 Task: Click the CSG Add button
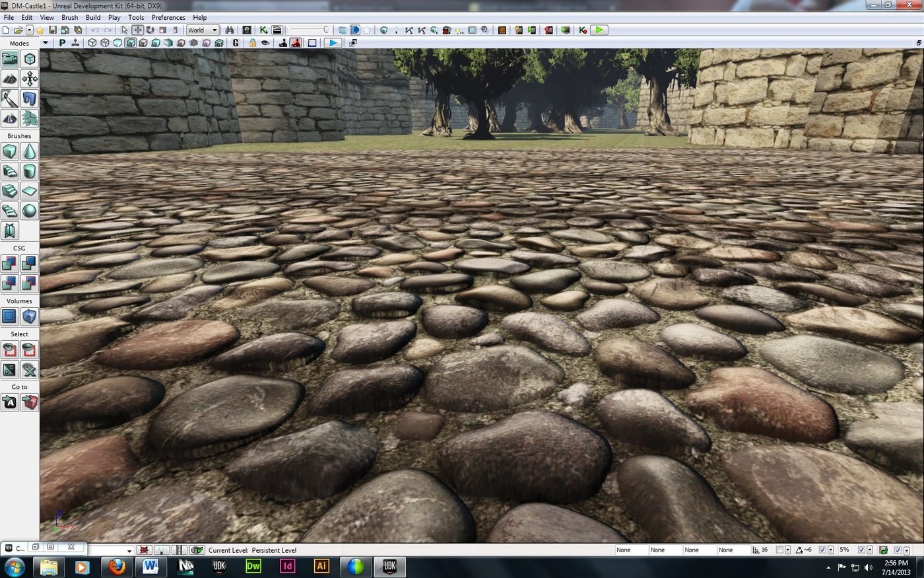point(10,264)
